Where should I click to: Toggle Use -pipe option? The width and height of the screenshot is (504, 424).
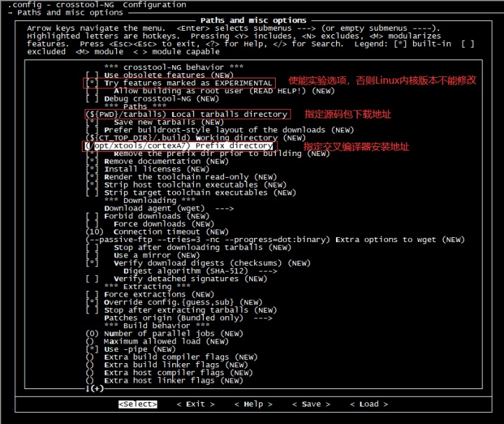point(130,349)
